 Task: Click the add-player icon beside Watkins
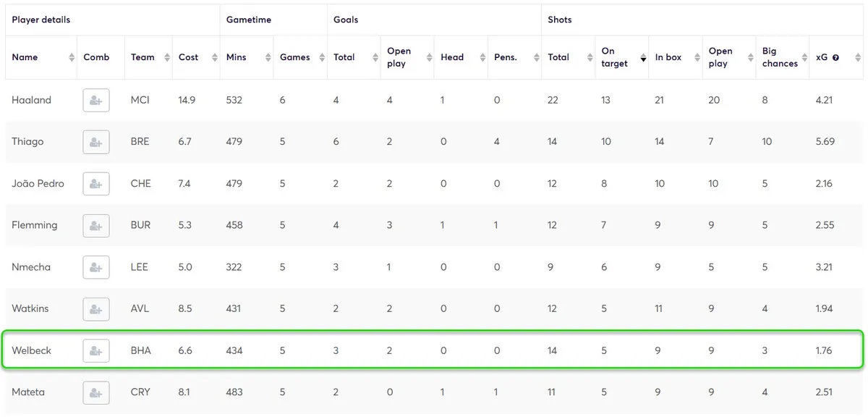[x=96, y=308]
